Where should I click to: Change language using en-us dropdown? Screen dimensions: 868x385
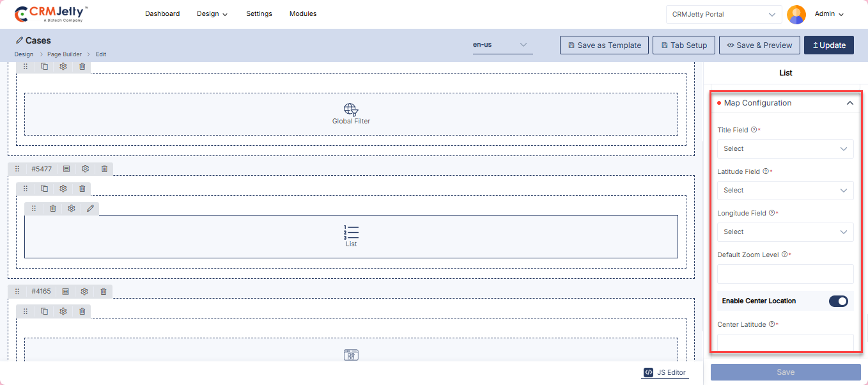coord(502,45)
